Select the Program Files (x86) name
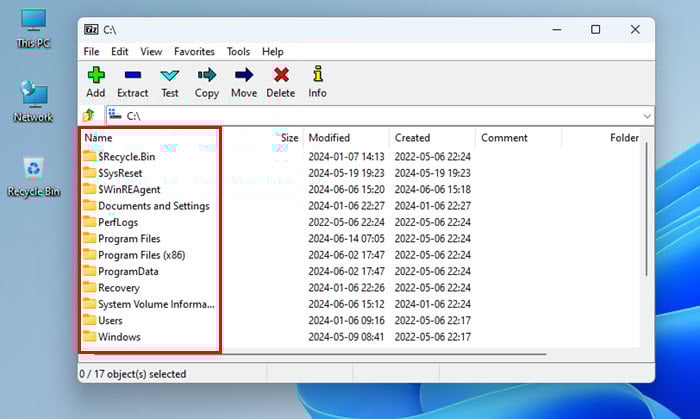The height and width of the screenshot is (419, 700). coord(142,255)
